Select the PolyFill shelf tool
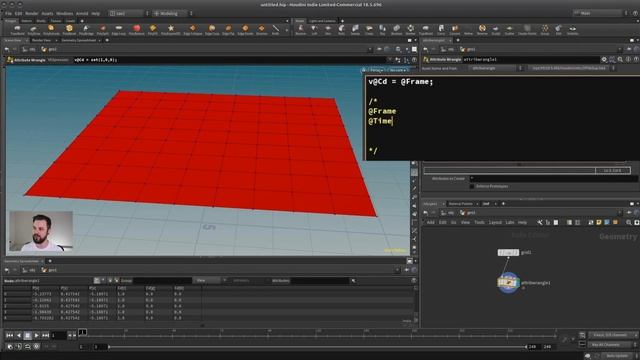Viewport: 640px width, 360px height. [x=153, y=29]
